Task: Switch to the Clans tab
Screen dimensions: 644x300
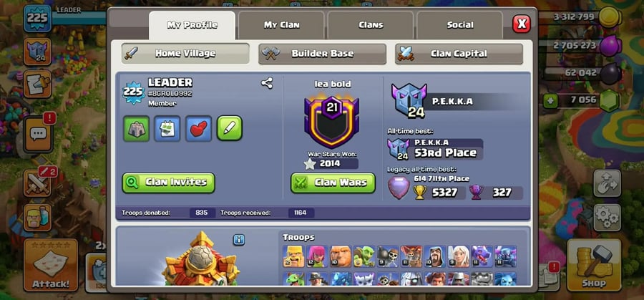Action: tap(371, 25)
